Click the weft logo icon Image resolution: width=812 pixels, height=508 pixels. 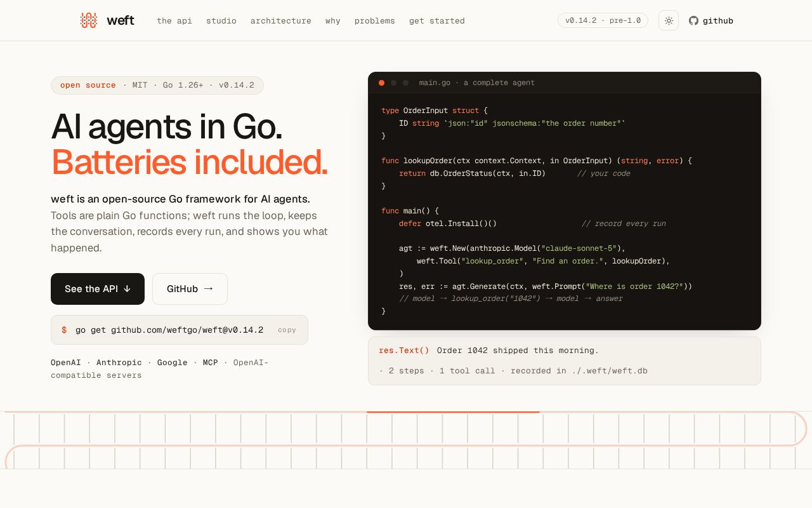(89, 20)
